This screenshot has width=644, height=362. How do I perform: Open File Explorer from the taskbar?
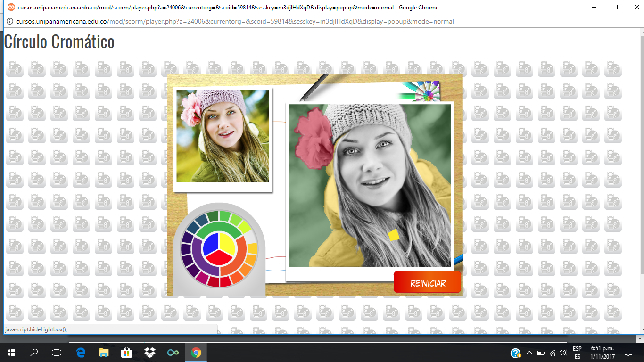click(x=103, y=353)
